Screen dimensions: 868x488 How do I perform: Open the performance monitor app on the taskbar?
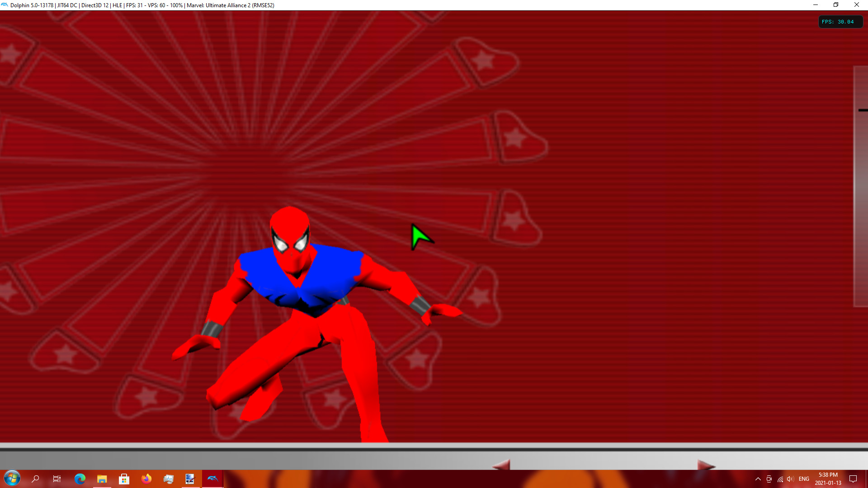point(168,479)
